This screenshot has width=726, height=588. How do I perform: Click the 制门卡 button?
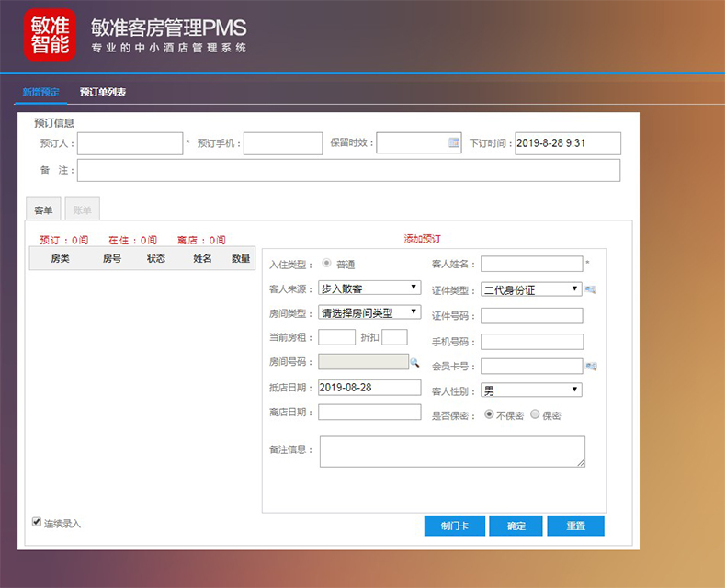[x=454, y=526]
